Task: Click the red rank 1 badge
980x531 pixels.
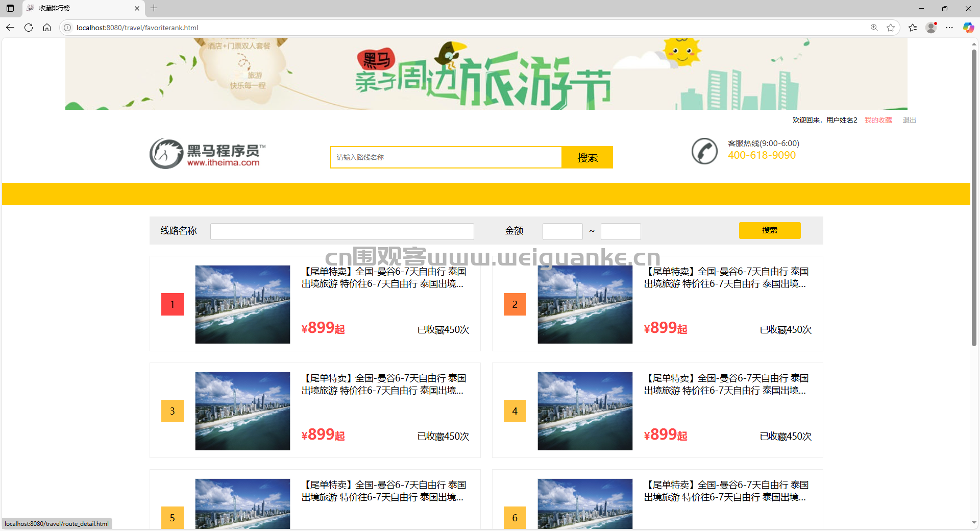Action: pyautogui.click(x=173, y=304)
